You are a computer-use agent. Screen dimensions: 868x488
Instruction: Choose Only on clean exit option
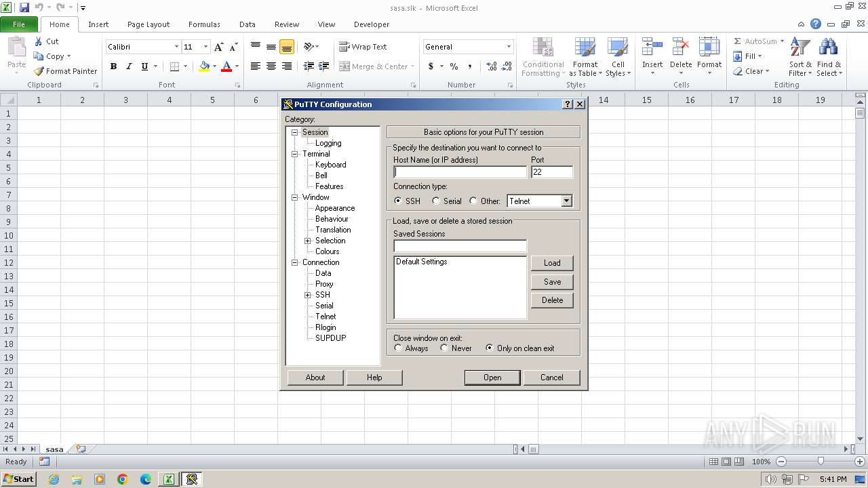[490, 348]
